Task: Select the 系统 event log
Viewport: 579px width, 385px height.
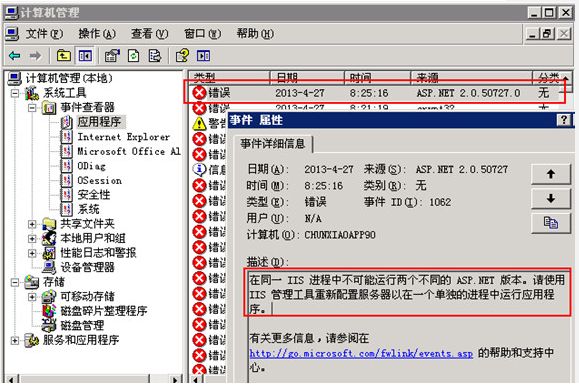Action: coord(88,209)
